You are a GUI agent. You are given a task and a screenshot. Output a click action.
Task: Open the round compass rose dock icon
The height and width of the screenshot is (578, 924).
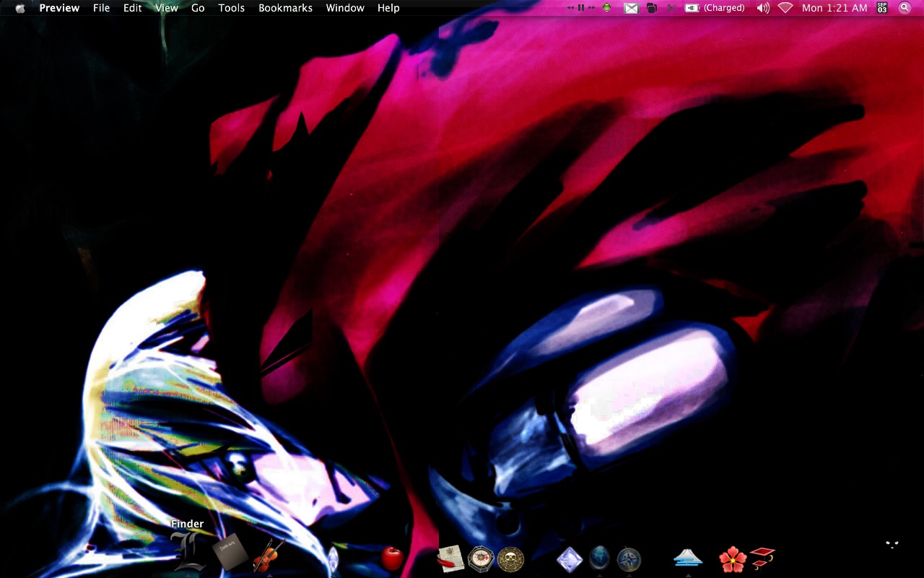pyautogui.click(x=629, y=559)
